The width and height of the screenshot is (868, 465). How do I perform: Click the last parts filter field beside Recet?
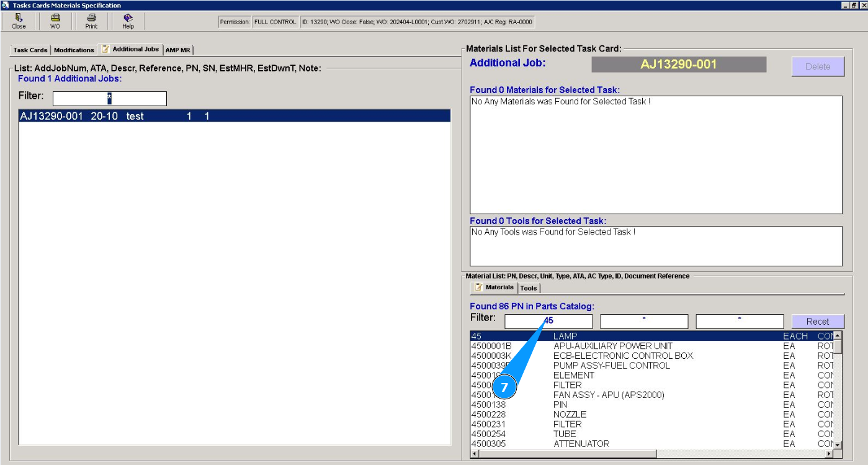click(740, 322)
